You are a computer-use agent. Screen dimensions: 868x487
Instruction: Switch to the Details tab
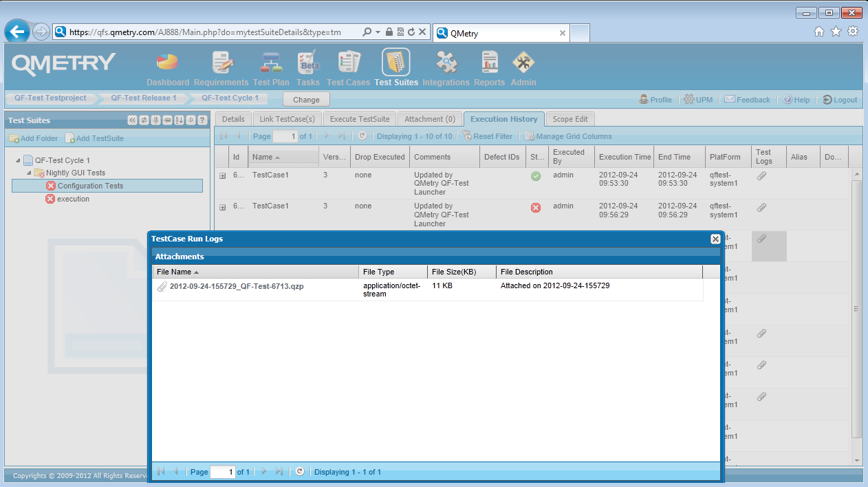click(233, 119)
